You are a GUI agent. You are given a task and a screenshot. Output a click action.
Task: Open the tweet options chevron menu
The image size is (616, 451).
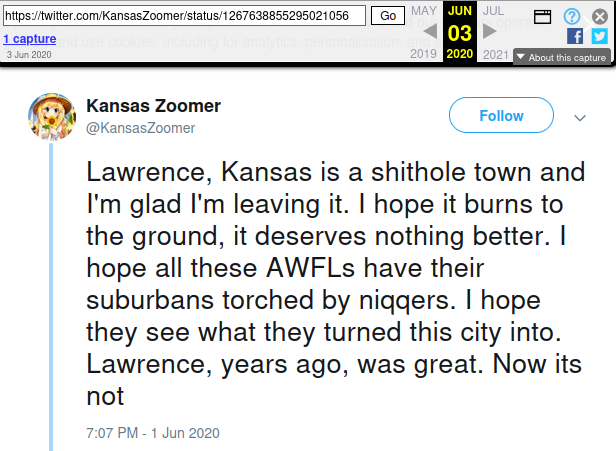(x=579, y=117)
